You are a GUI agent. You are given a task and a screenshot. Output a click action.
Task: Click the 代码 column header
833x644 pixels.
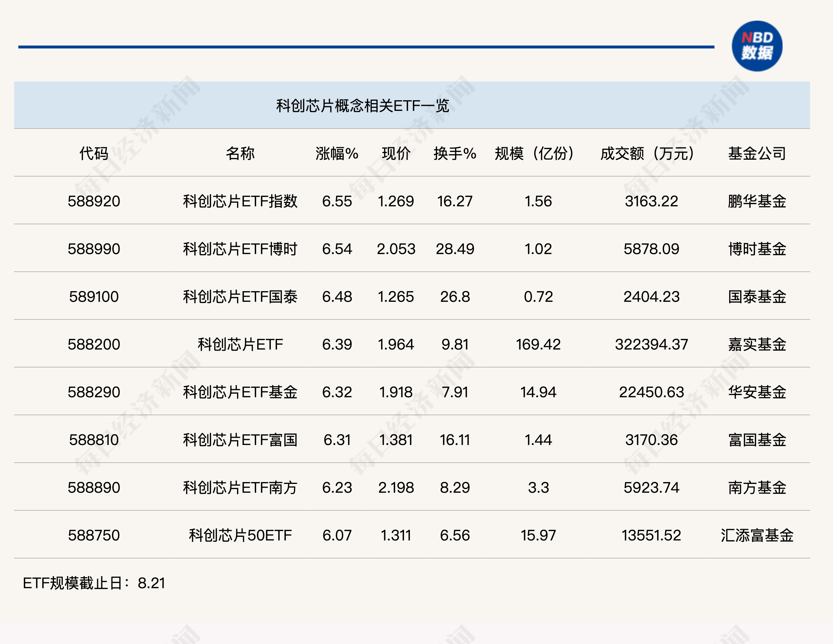click(94, 153)
